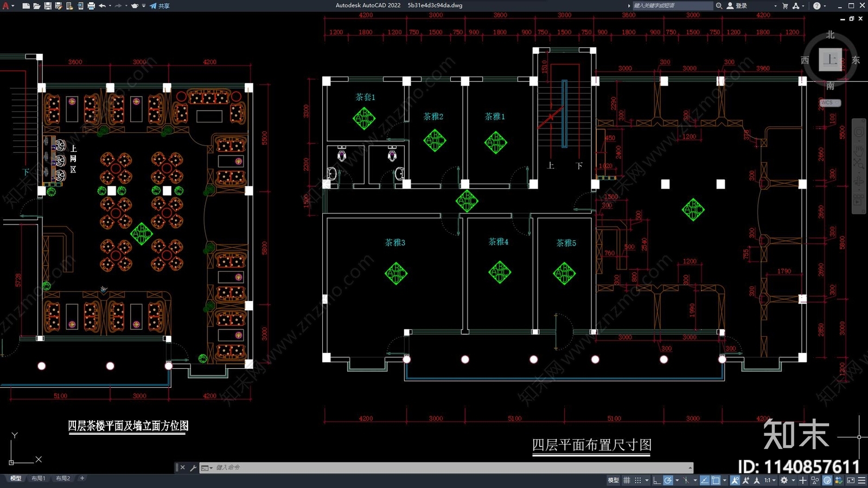
Task: Click the Save to Web & Mobile icon
Action: [x=80, y=6]
